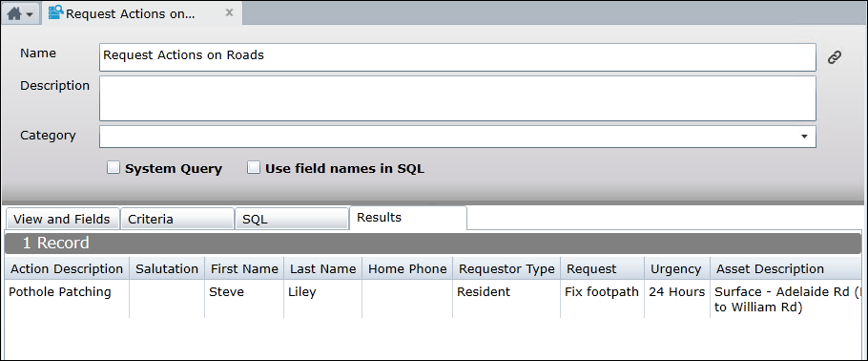Image resolution: width=868 pixels, height=361 pixels.
Task: Click into the Name input field
Action: tap(457, 57)
